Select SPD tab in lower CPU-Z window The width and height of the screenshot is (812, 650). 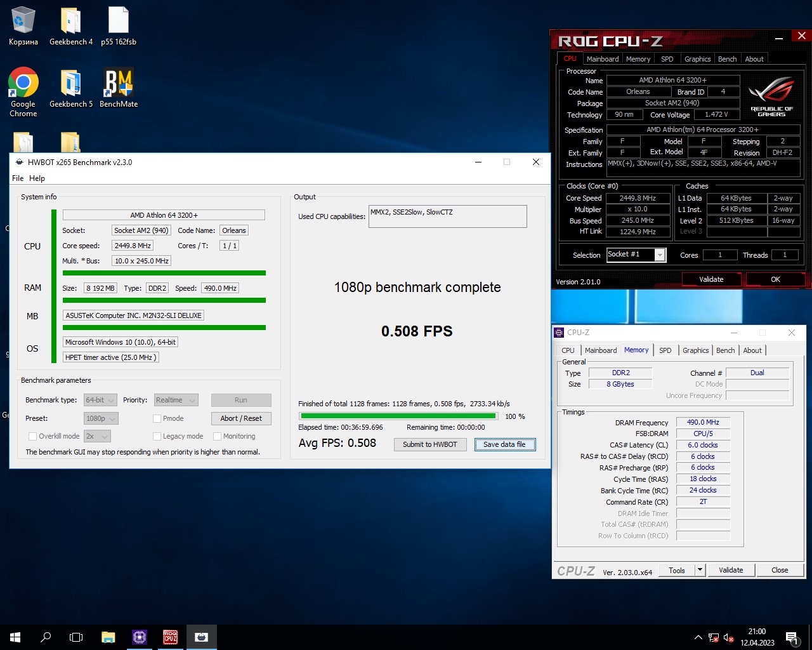coord(665,350)
